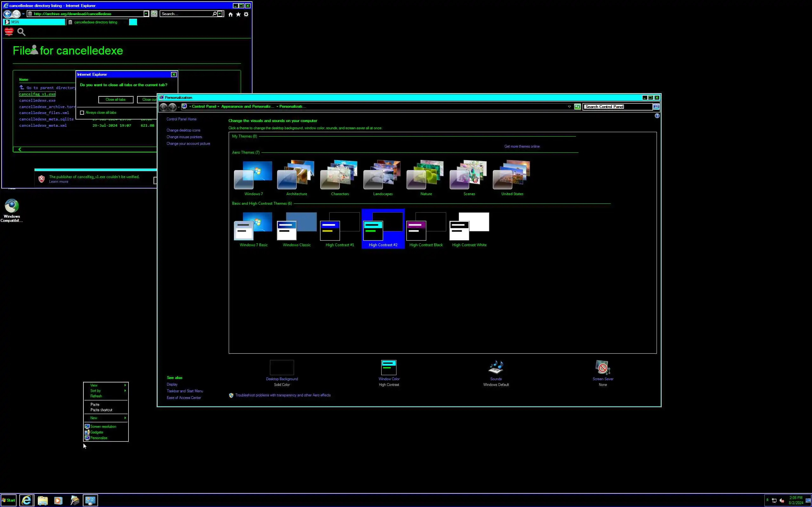Click Personalization help question icon
Image resolution: width=812 pixels, height=507 pixels.
point(657,116)
